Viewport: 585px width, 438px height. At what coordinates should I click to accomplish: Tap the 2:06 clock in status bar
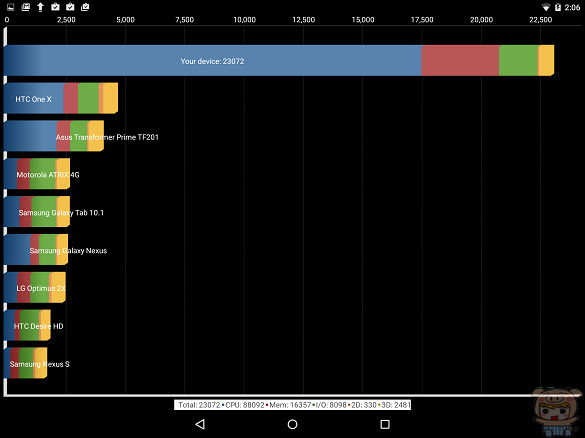tap(572, 7)
